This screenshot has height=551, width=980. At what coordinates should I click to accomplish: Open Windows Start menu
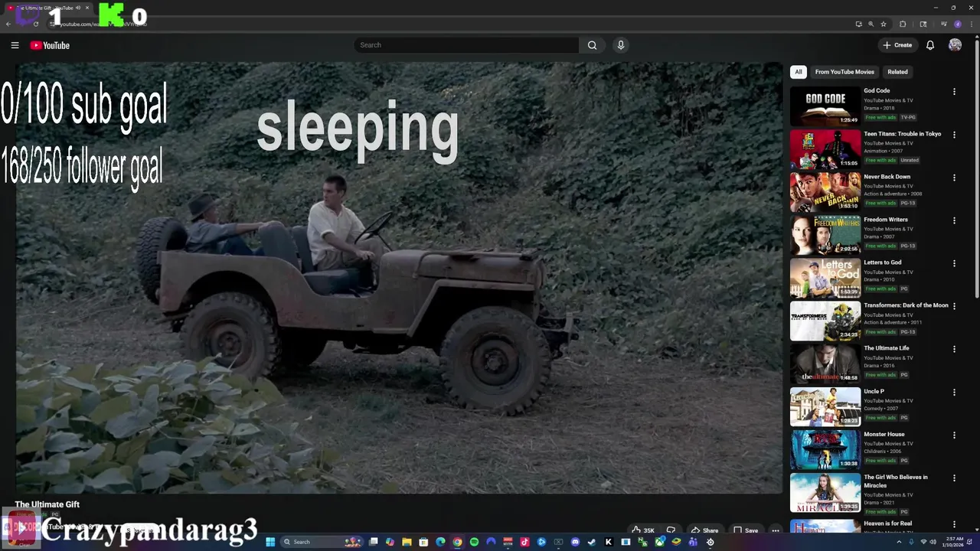tap(270, 542)
